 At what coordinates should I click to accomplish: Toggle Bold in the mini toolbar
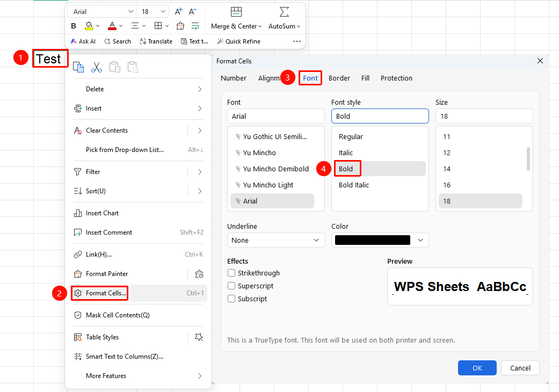tap(74, 26)
